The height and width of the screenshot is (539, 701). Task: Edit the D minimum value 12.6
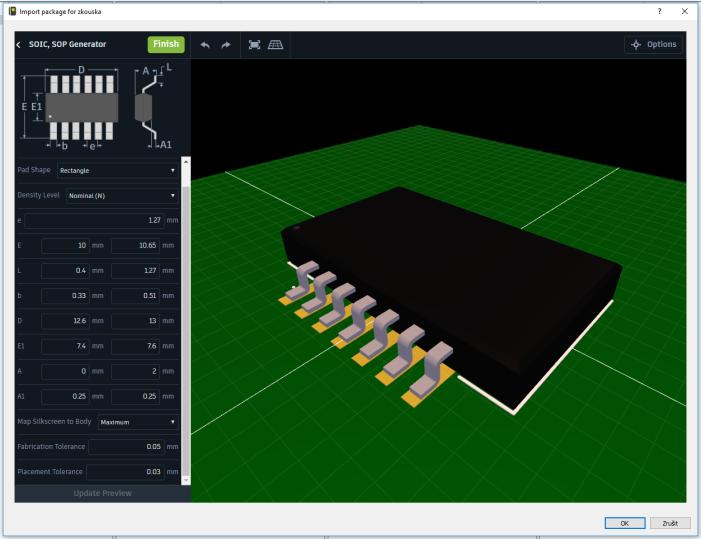[65, 321]
